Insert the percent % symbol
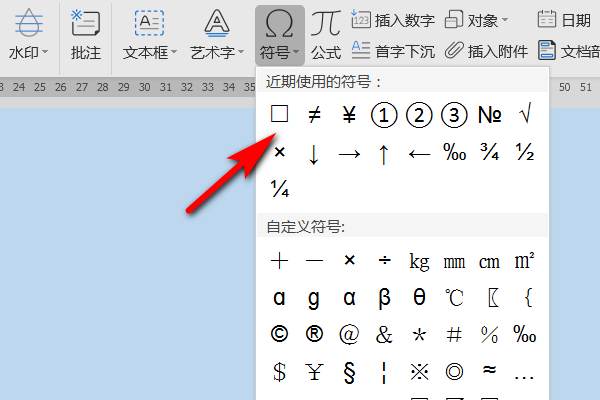This screenshot has height=400, width=600. 489,335
